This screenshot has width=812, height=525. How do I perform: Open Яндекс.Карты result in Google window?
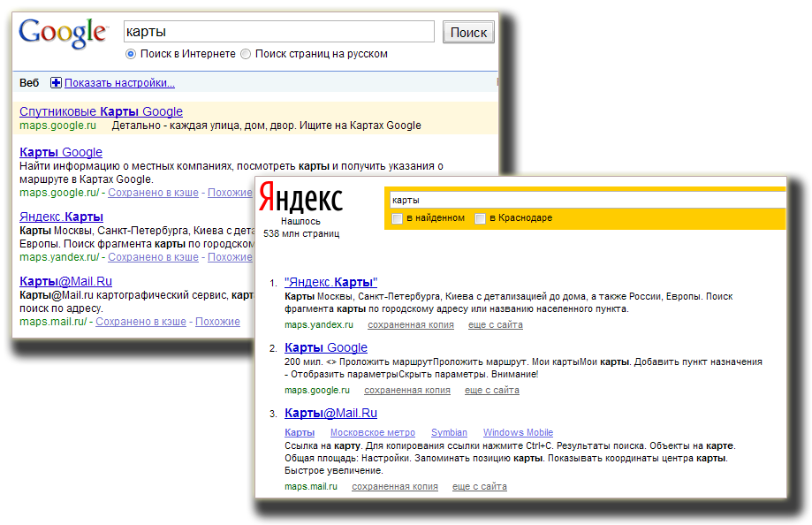click(x=61, y=217)
